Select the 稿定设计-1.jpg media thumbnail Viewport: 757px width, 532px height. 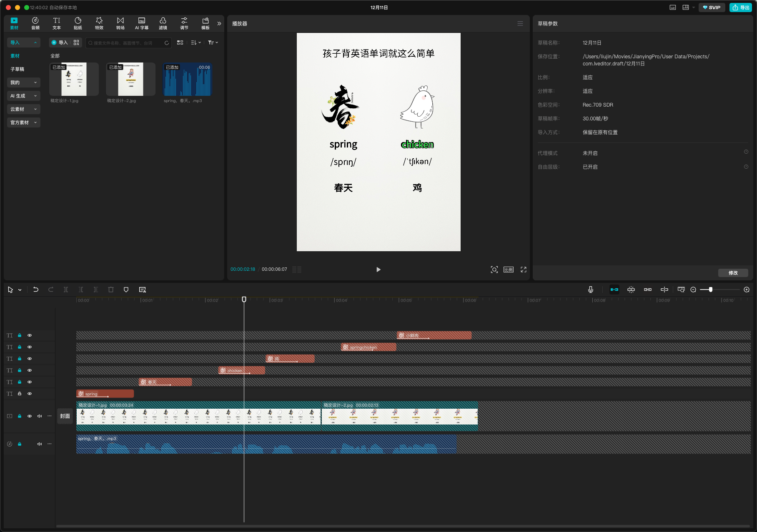click(74, 79)
